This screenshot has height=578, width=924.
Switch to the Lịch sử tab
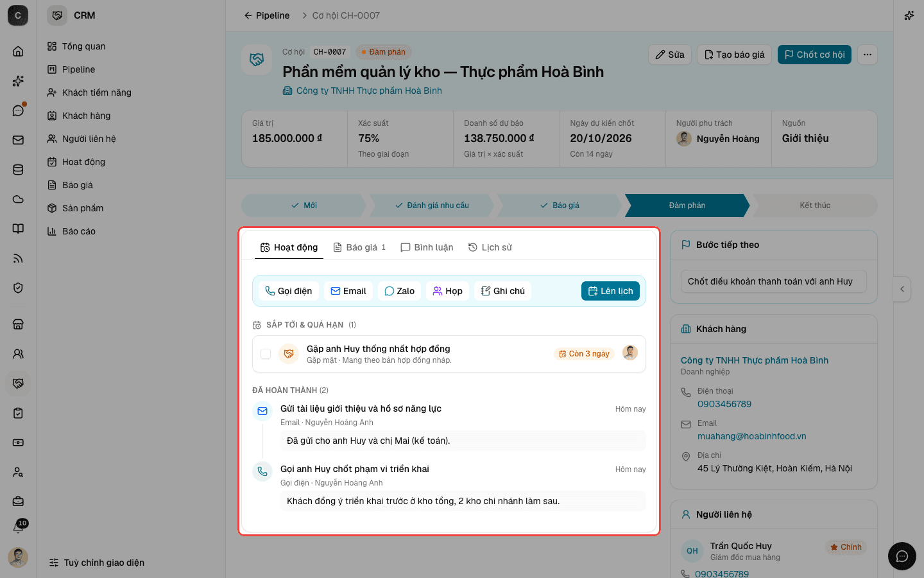(x=490, y=247)
